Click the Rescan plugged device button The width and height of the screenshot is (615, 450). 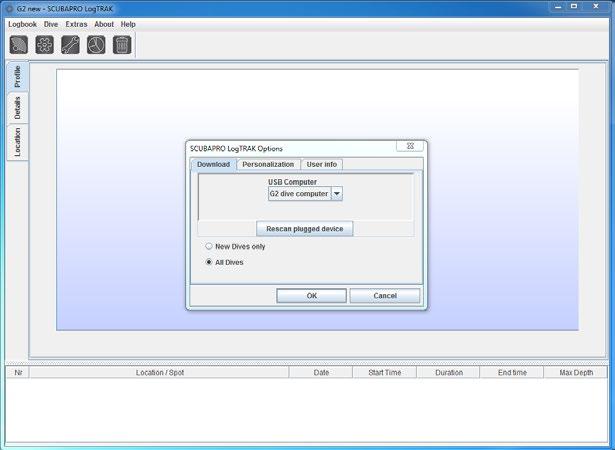point(305,229)
